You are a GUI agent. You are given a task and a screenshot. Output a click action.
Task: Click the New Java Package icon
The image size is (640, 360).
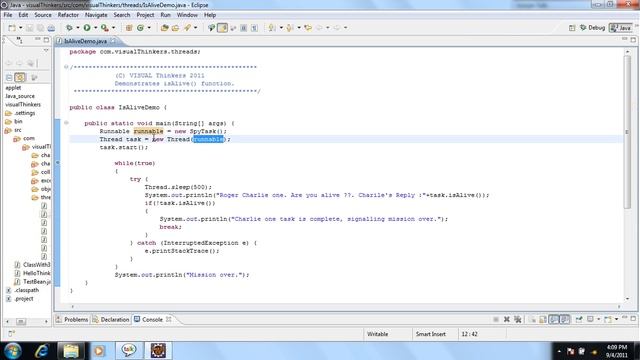[129, 28]
